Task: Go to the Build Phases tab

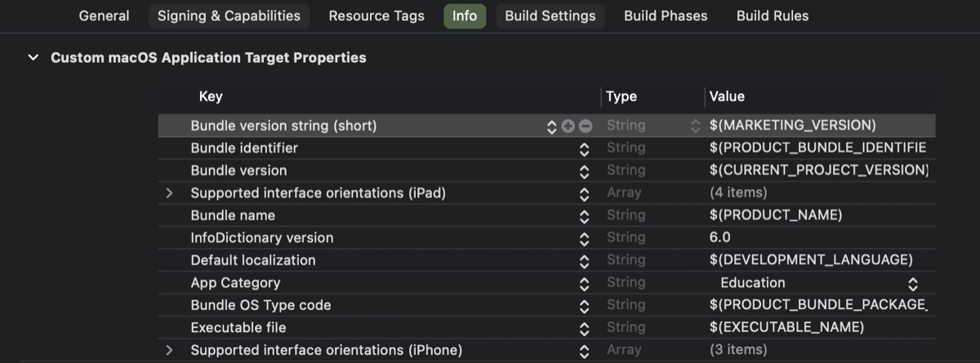Action: (666, 15)
